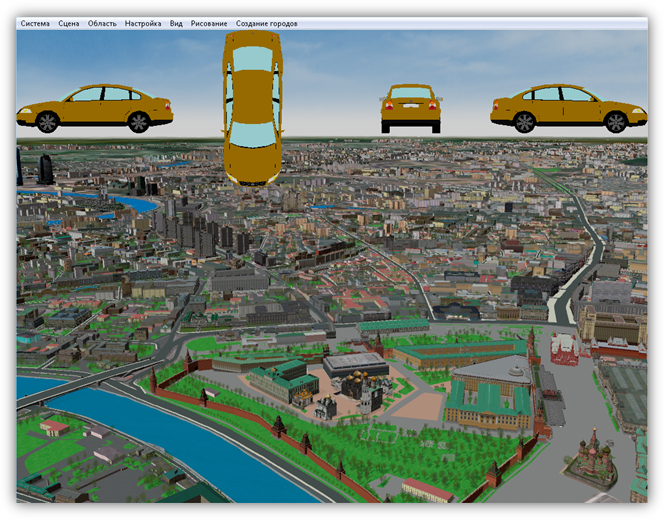664x520 pixels.
Task: Open the Создание городов menu
Action: click(x=266, y=23)
